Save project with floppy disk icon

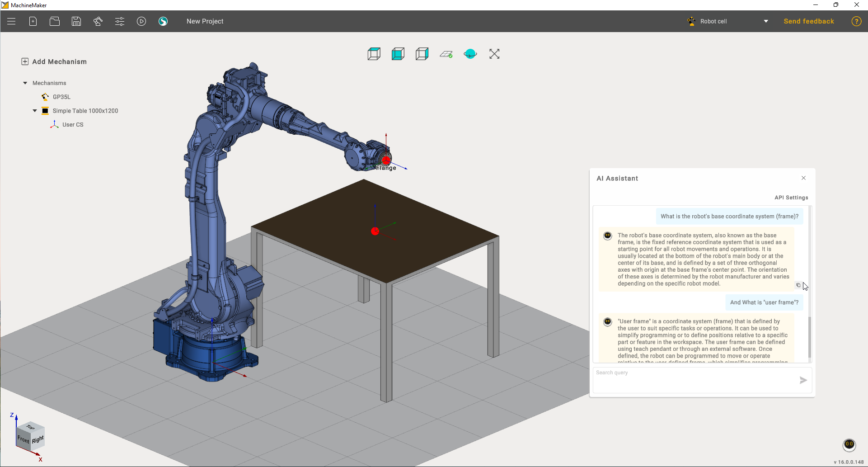(76, 21)
